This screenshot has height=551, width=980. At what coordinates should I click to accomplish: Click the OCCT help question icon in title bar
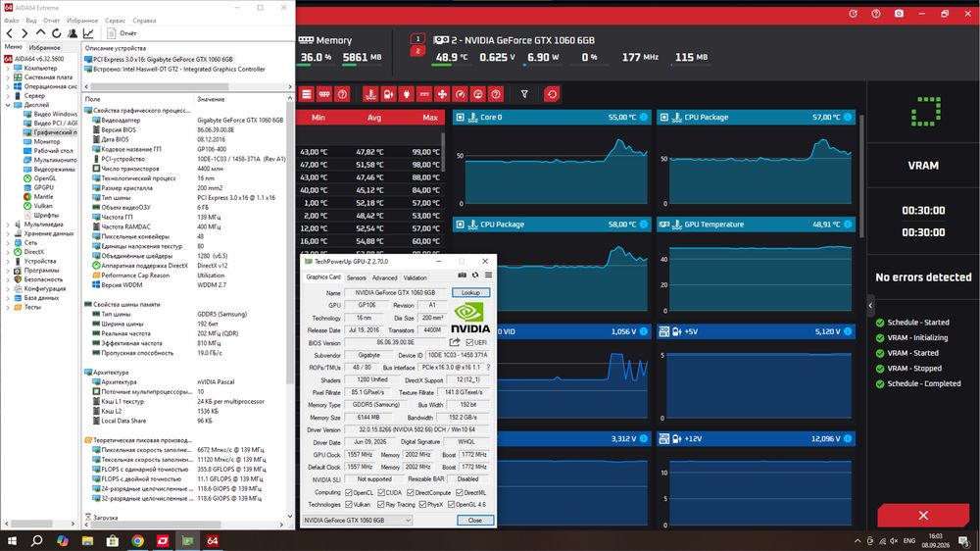876,13
